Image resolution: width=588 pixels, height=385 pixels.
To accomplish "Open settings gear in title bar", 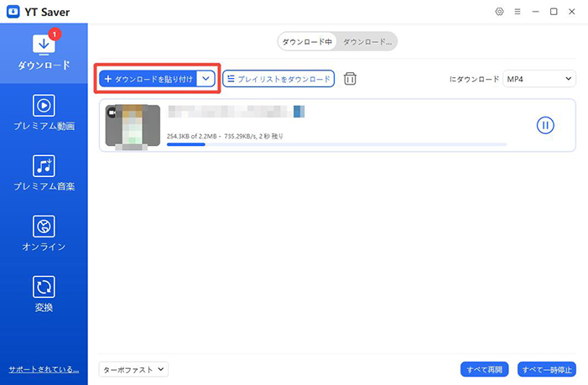I will [499, 12].
